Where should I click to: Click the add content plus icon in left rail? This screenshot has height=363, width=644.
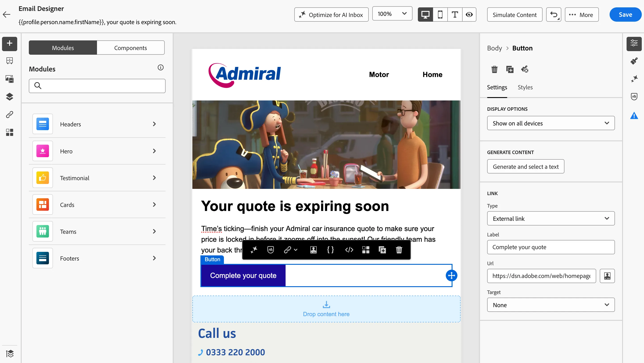(10, 44)
